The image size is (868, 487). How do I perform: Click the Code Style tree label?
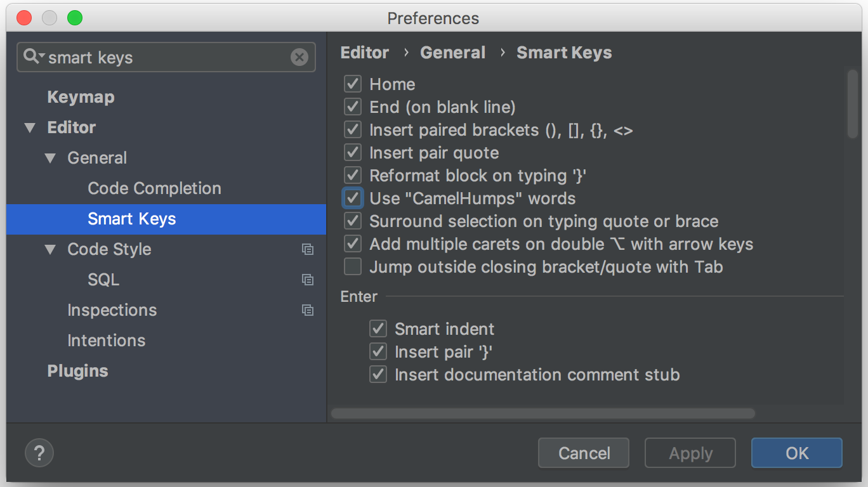[109, 249]
